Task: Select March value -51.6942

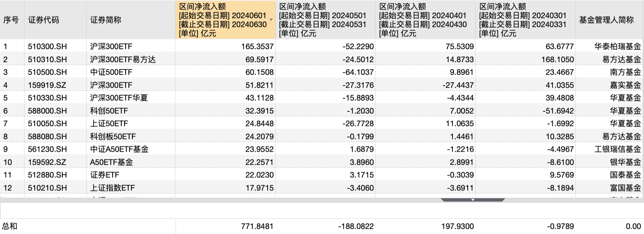Action: [x=558, y=111]
